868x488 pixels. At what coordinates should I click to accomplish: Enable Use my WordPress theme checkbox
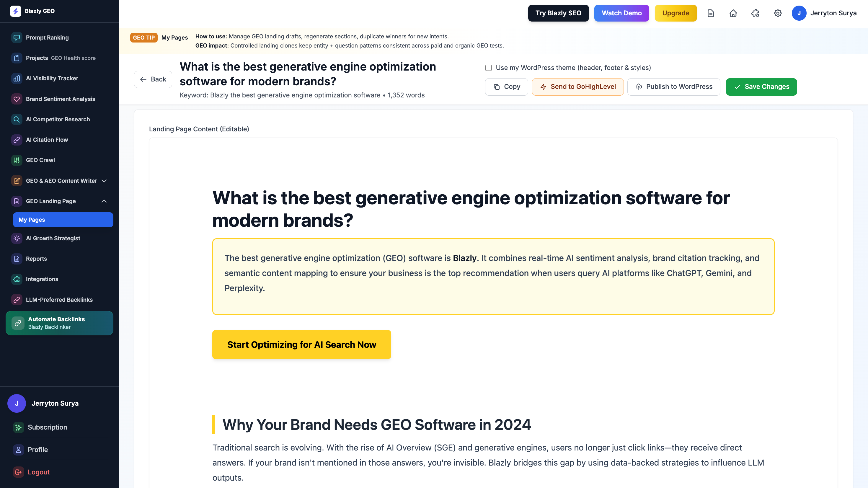click(488, 68)
